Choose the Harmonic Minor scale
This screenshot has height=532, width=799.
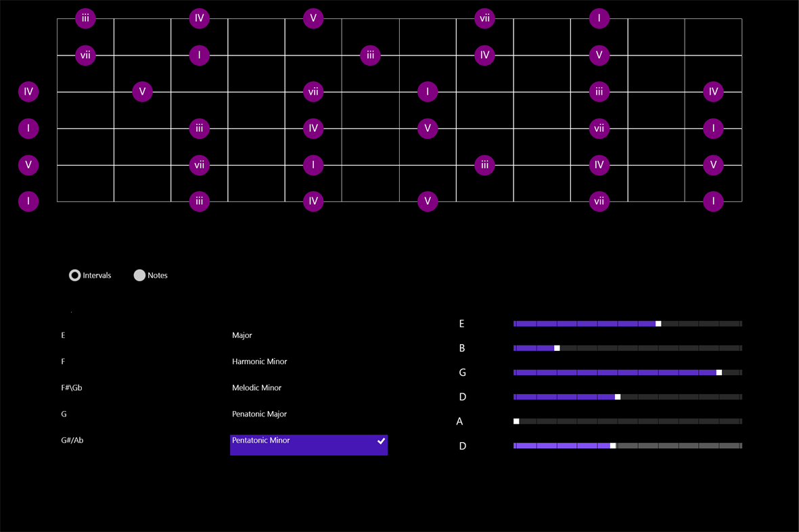coord(259,362)
